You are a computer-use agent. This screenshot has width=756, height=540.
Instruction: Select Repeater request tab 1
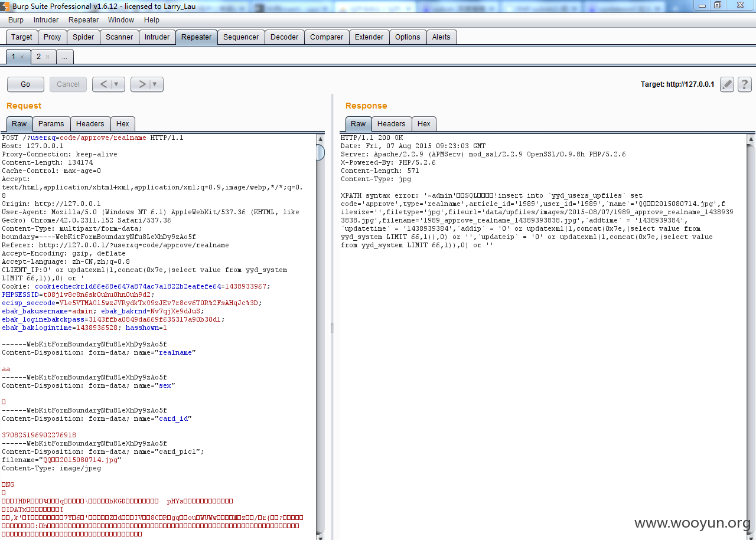point(14,57)
